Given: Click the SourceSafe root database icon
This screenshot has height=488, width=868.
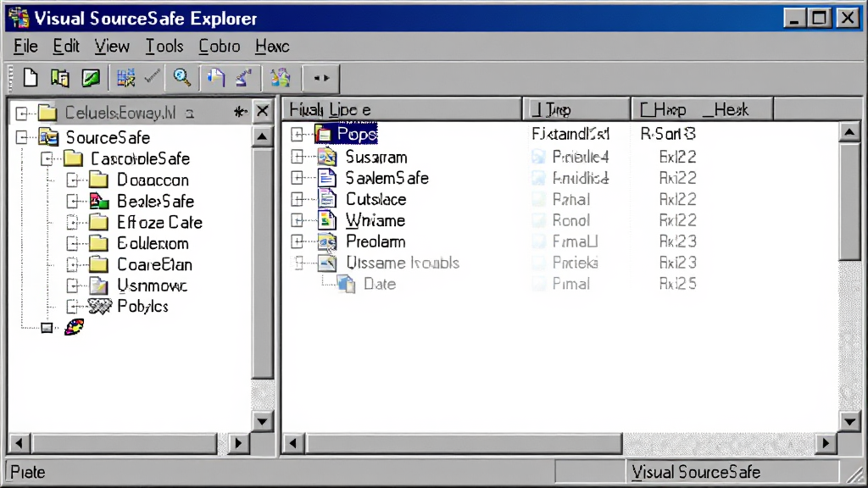Looking at the screenshot, I should point(48,137).
